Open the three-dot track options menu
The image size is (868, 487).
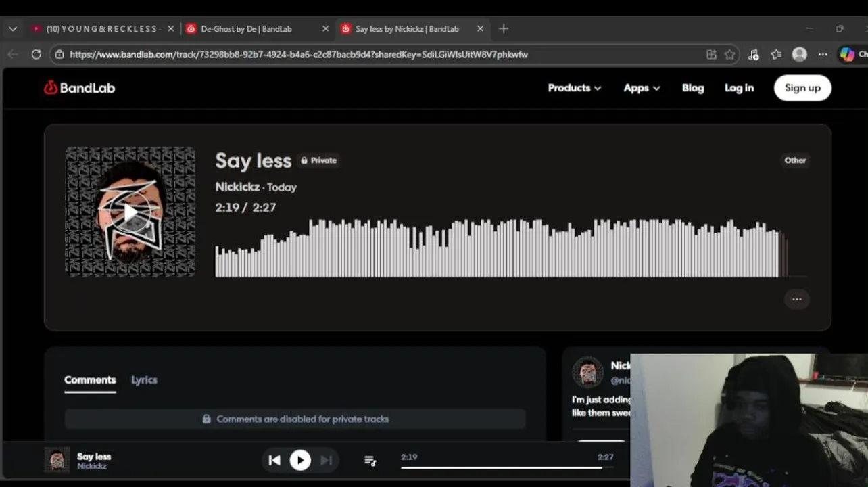tap(796, 299)
